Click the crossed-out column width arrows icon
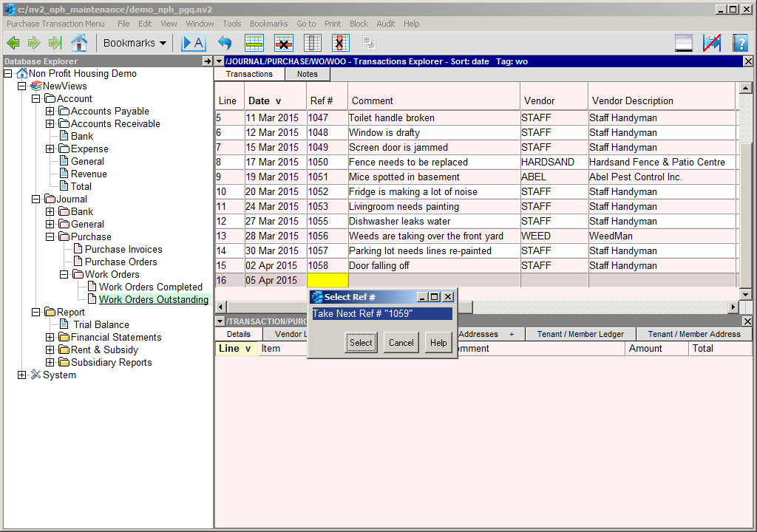The width and height of the screenshot is (757, 532). (x=712, y=43)
